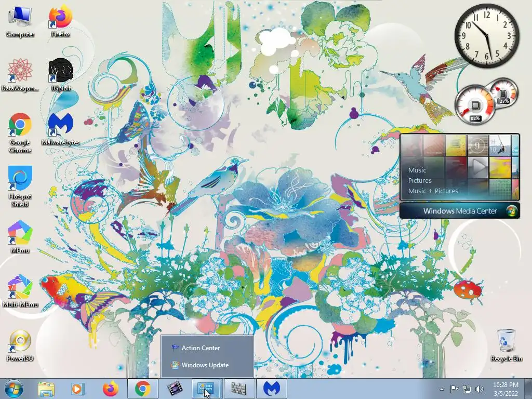Select the Google Chrome desktop shortcut
Image resolution: width=532 pixels, height=399 pixels.
tap(20, 132)
